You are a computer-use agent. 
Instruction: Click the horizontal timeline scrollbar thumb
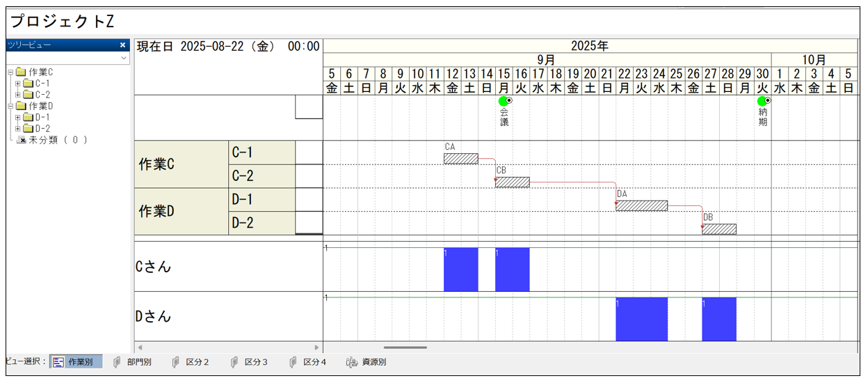[x=405, y=347]
